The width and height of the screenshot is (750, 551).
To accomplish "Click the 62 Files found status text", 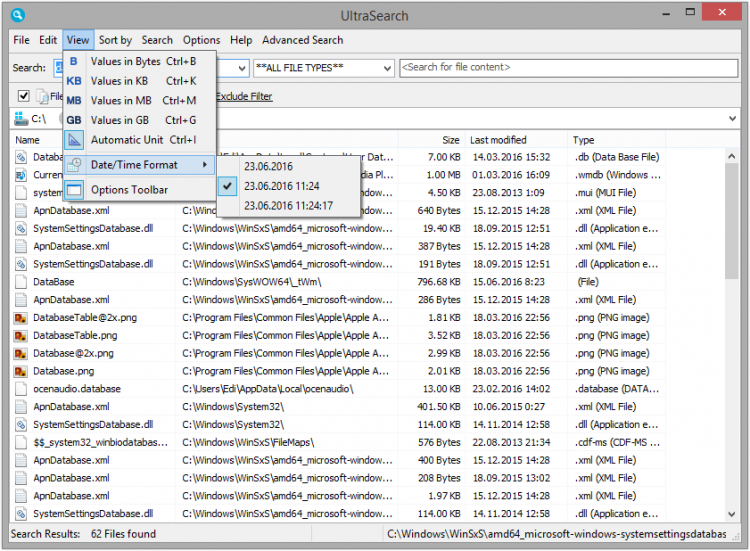I will pyautogui.click(x=123, y=534).
